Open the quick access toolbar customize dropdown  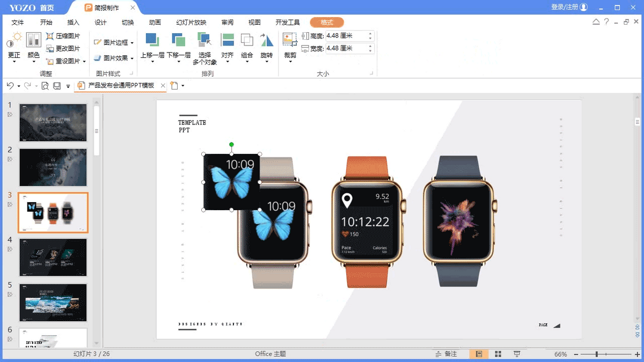(x=68, y=86)
